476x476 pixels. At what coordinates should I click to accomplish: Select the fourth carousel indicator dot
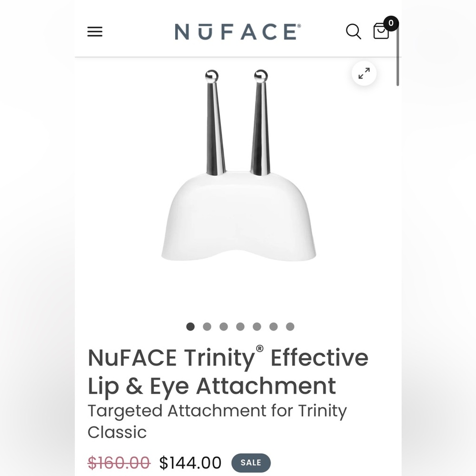[x=240, y=327]
